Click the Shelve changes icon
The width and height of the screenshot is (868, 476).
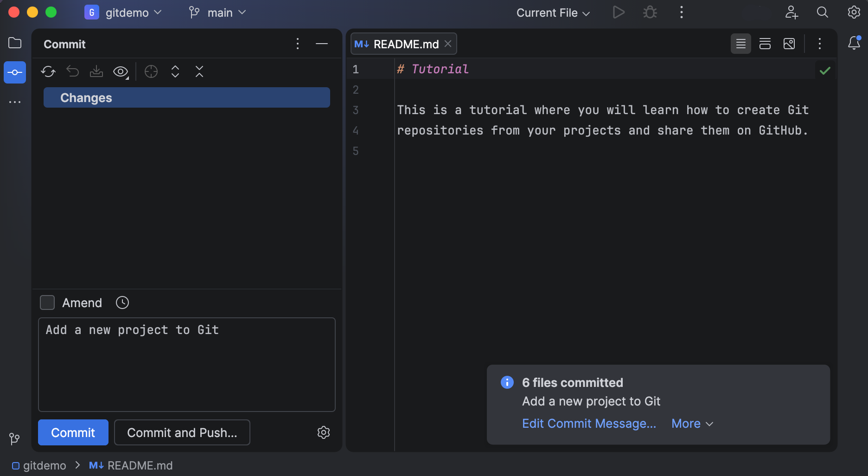click(96, 71)
